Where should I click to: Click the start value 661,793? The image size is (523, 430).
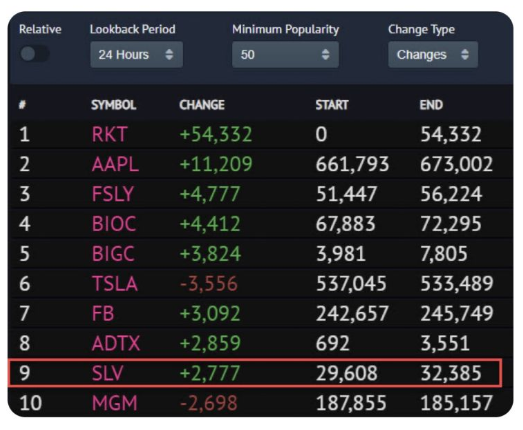click(x=352, y=164)
